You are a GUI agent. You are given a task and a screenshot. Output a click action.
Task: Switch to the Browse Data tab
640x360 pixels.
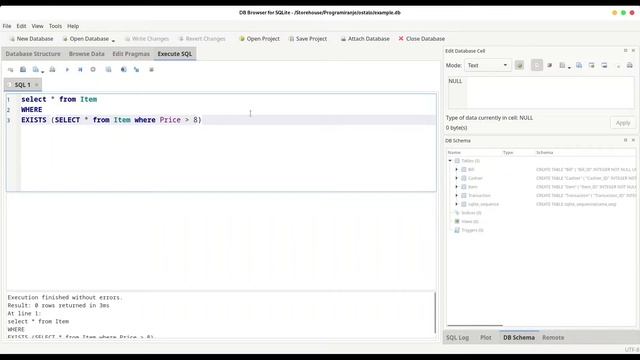(87, 54)
